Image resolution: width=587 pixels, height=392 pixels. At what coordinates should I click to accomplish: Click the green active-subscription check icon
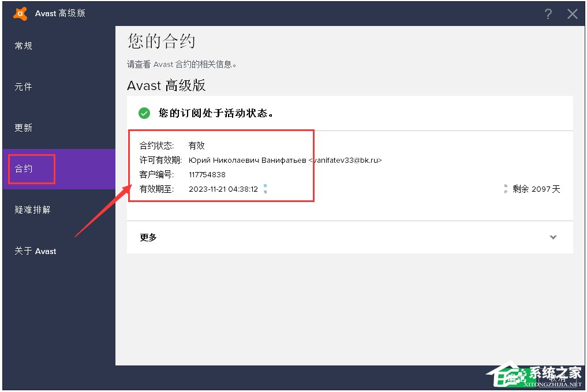tap(144, 113)
